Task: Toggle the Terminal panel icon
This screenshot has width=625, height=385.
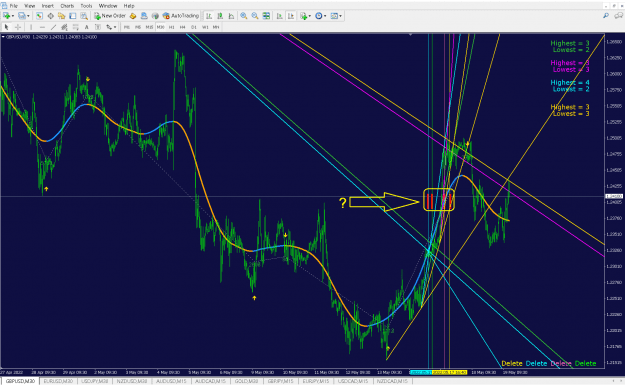Action: (x=73, y=16)
